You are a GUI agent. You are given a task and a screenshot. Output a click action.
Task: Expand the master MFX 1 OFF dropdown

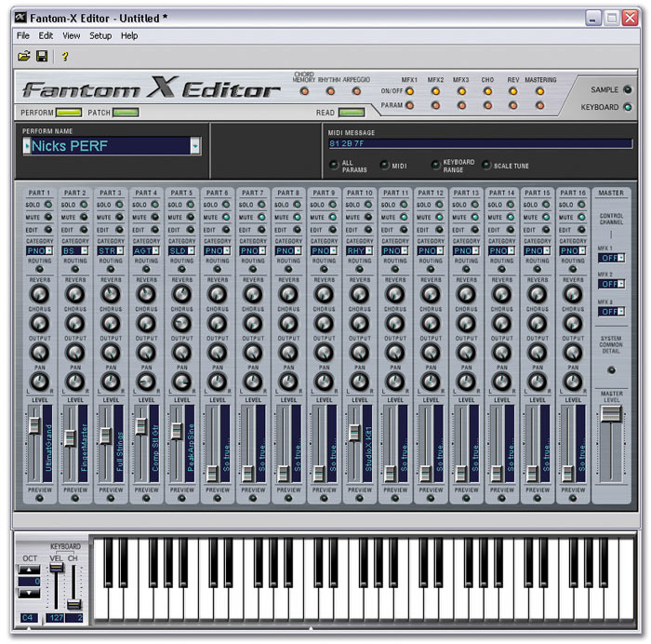(620, 258)
